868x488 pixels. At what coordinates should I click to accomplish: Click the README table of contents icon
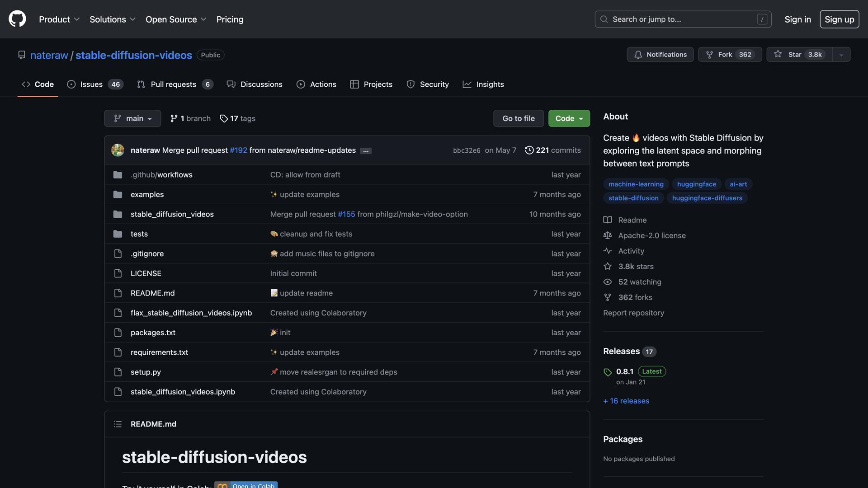(x=118, y=424)
